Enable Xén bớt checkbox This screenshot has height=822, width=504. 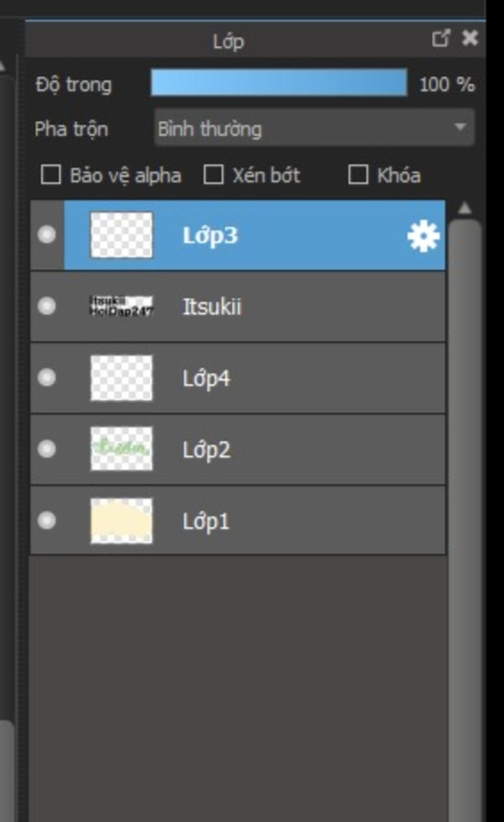[x=213, y=175]
